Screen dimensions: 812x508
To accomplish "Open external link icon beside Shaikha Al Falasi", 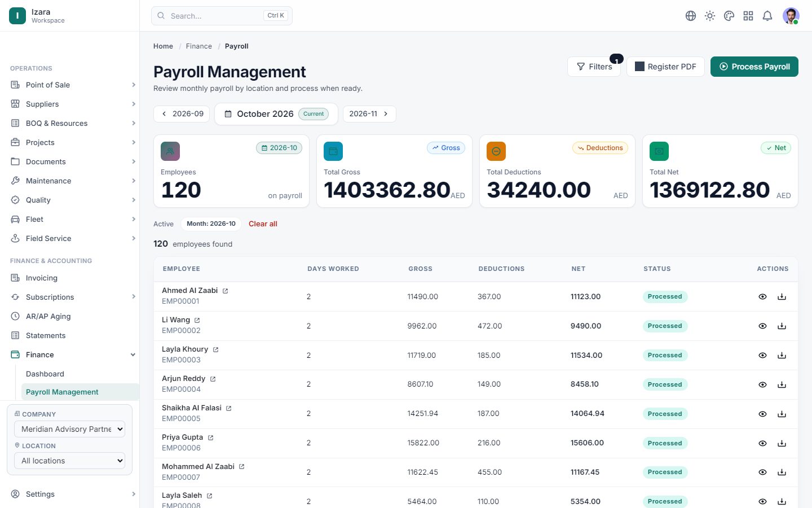I will pyautogui.click(x=228, y=409).
